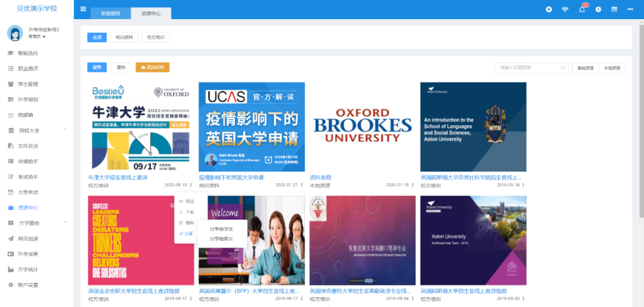The width and height of the screenshot is (644, 307).
Task: Open the notification bell in top bar
Action: point(582,10)
